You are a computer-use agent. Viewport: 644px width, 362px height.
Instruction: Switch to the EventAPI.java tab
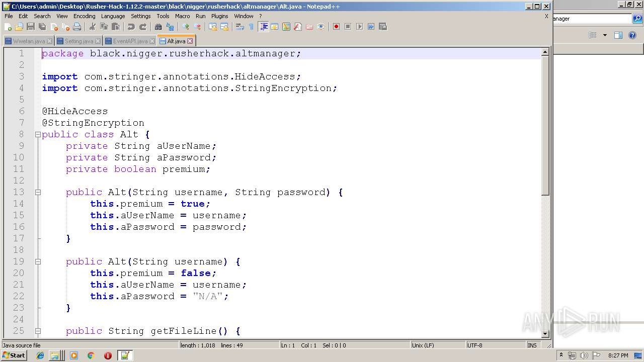(130, 41)
